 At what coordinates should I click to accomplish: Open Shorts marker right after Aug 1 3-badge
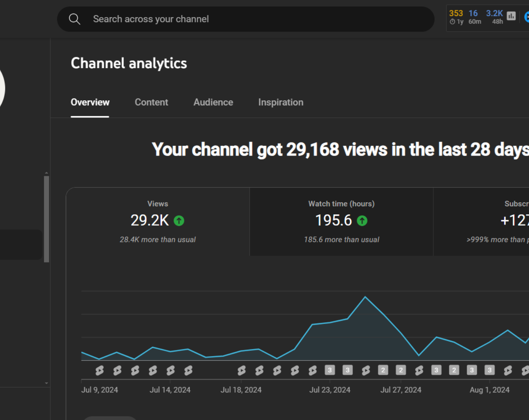(508, 370)
